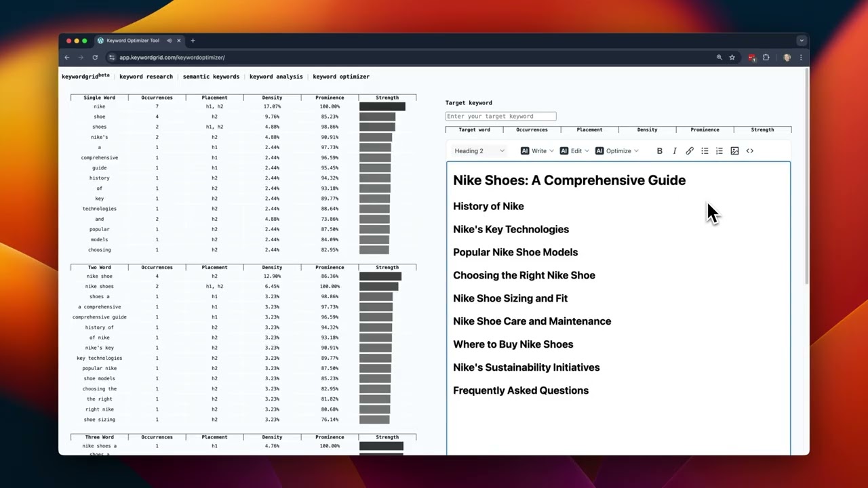The image size is (868, 488).
Task: Click the strength bar for 'nike shoe' row
Action: (x=380, y=277)
